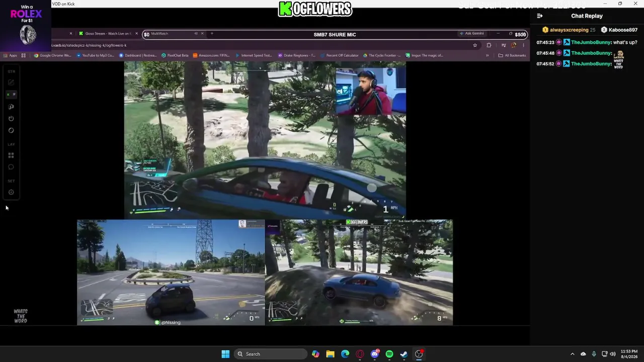Click alwaysxcreeping in the chat leaderboard
Viewport: 644px width, 362px height.
569,30
